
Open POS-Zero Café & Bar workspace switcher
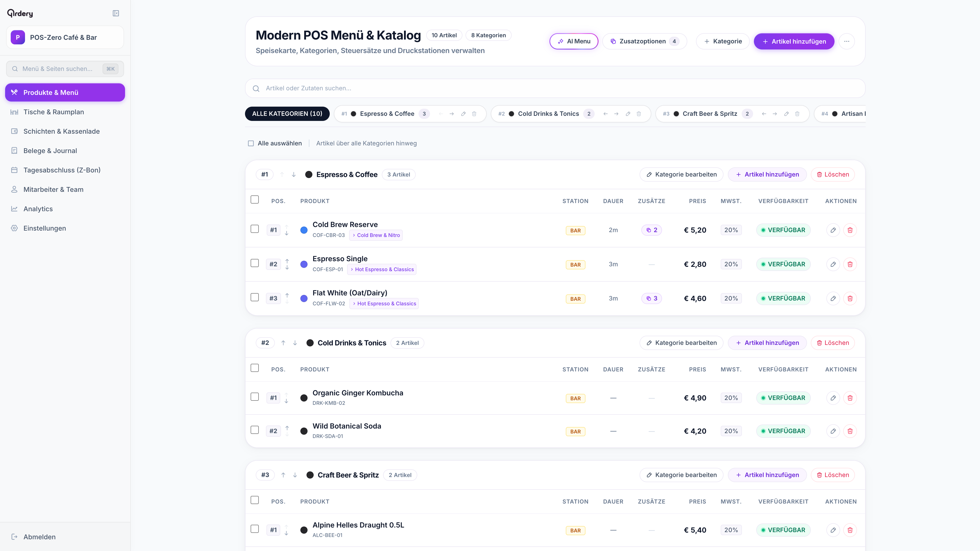click(x=65, y=37)
